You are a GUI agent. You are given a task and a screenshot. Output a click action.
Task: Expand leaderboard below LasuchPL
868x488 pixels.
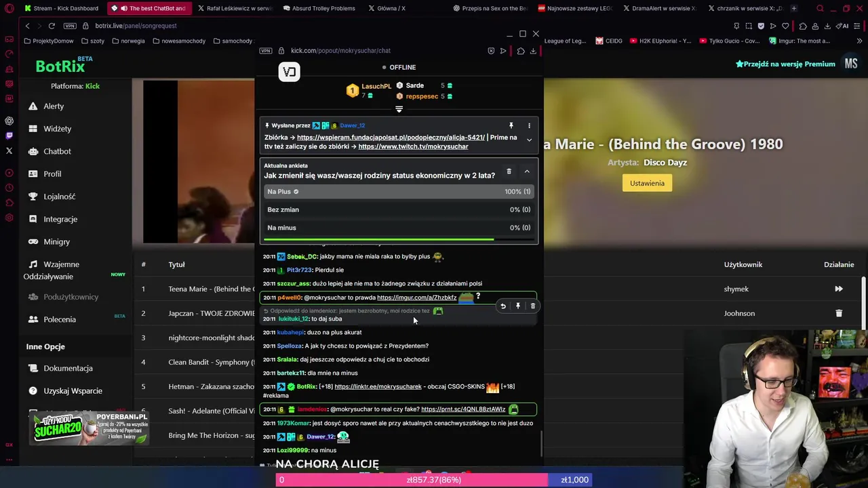pyautogui.click(x=399, y=109)
